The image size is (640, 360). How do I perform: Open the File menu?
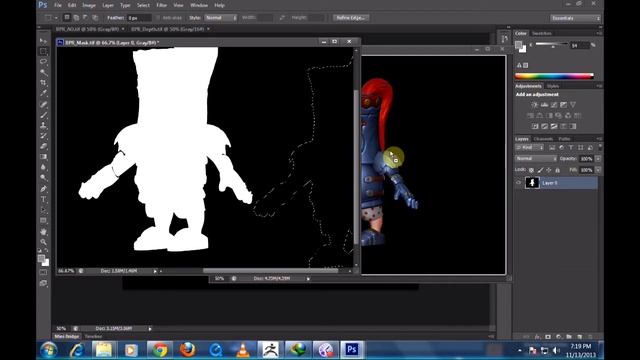(x=58, y=5)
